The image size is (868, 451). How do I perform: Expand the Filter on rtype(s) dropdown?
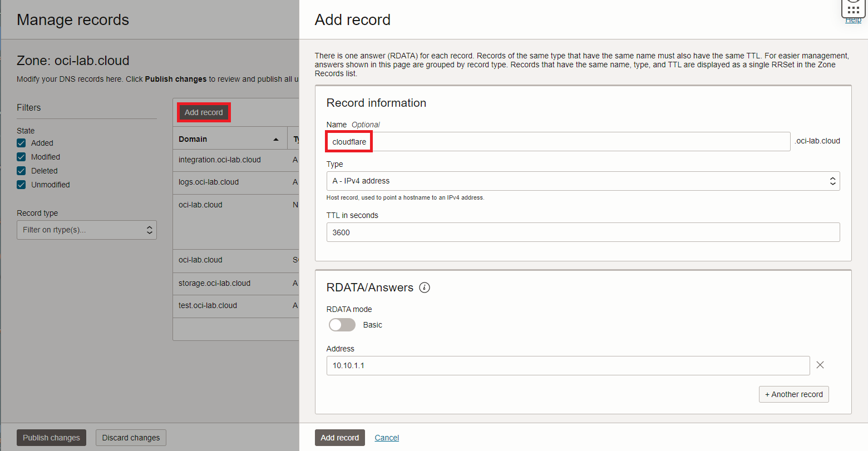(x=87, y=230)
